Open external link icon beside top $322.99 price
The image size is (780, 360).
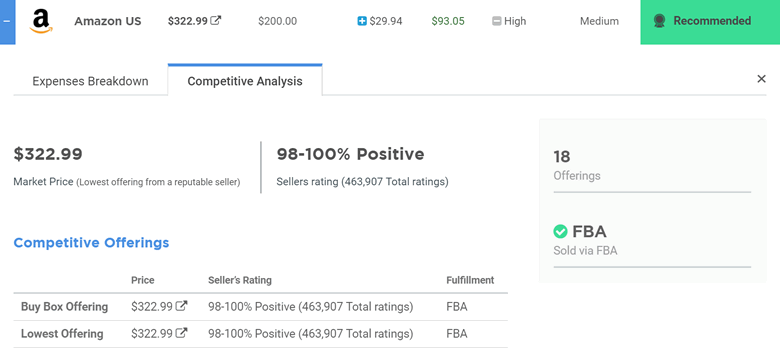215,20
